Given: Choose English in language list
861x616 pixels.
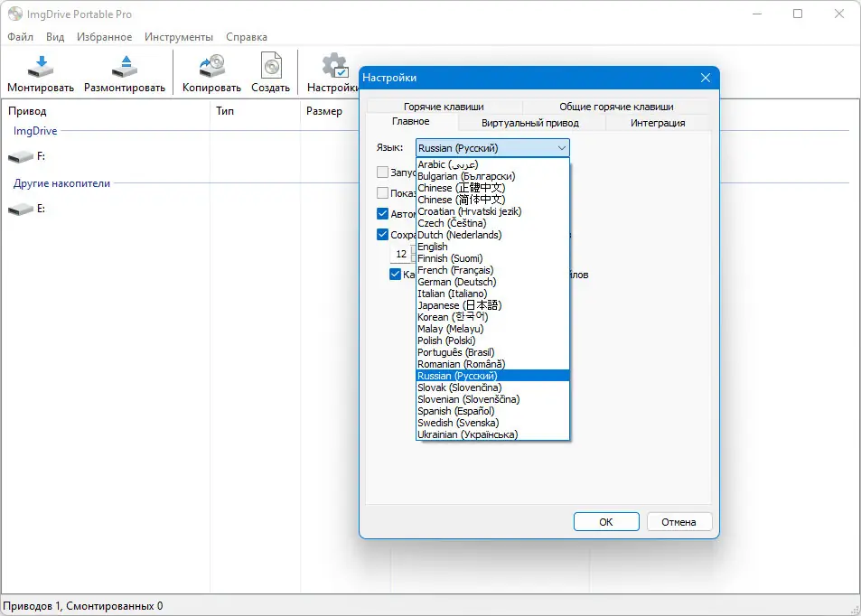Looking at the screenshot, I should 492,247.
